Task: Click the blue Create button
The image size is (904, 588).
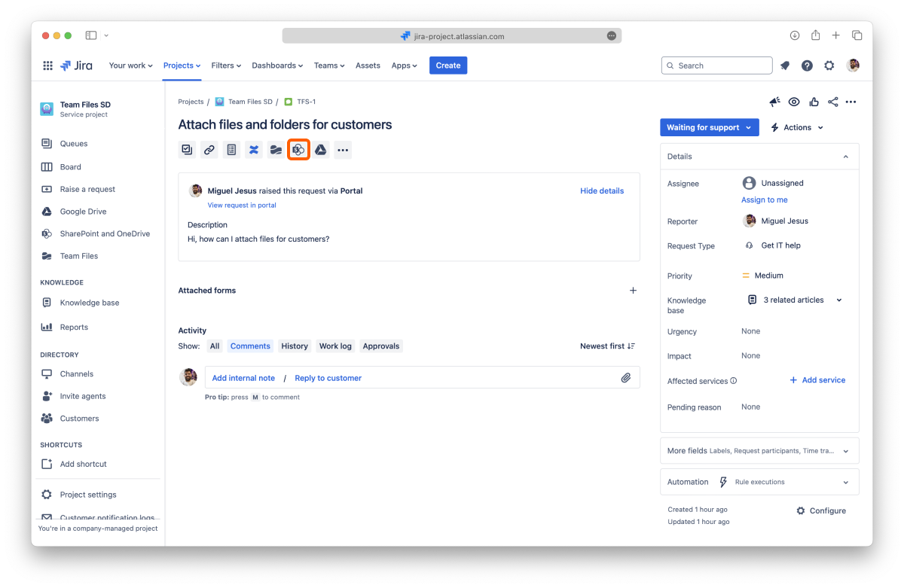Action: (448, 66)
